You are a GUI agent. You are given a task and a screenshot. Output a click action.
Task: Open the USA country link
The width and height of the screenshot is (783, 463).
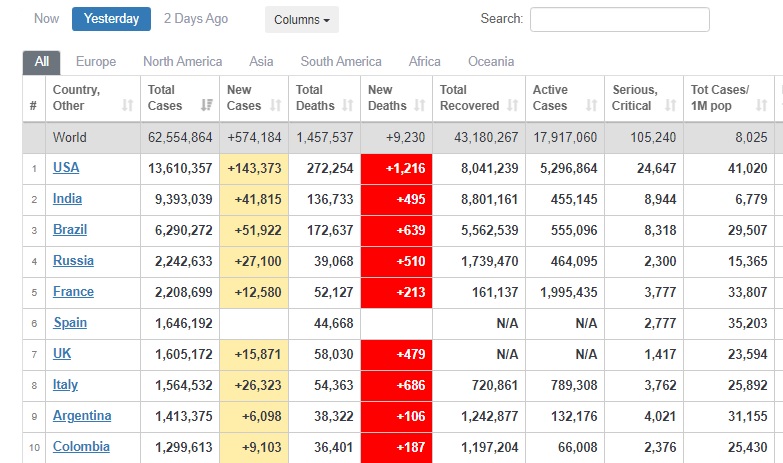pyautogui.click(x=66, y=168)
